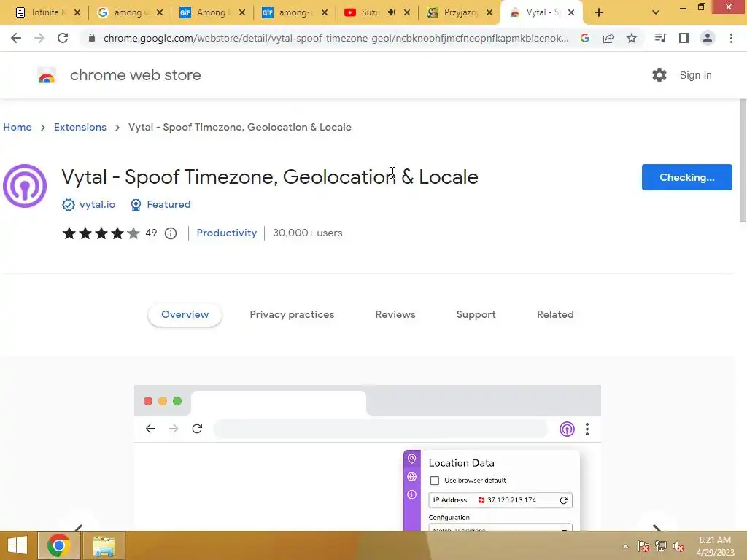
Task: Close the Vytal web store tab
Action: pos(571,12)
